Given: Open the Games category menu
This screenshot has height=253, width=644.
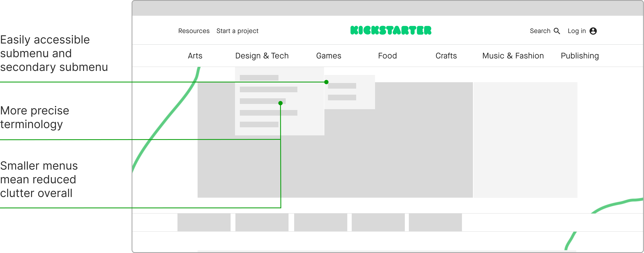Looking at the screenshot, I should pos(329,56).
